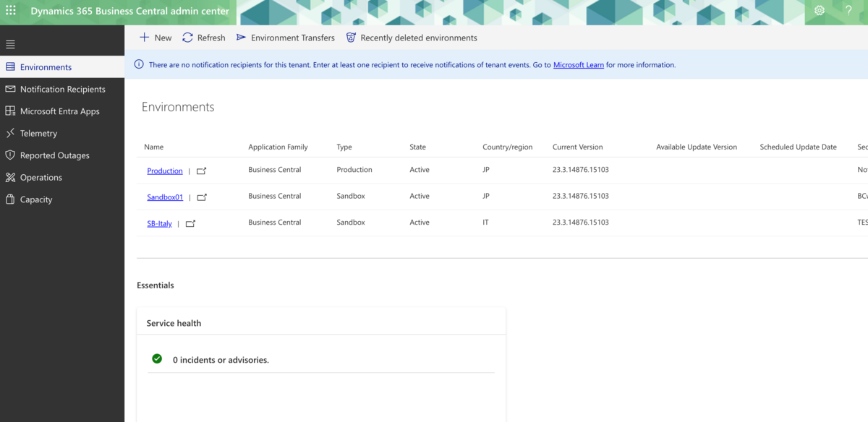Screen dimensions: 868x422
Task: Click the 0 incidents or advisories text
Action: coord(221,360)
